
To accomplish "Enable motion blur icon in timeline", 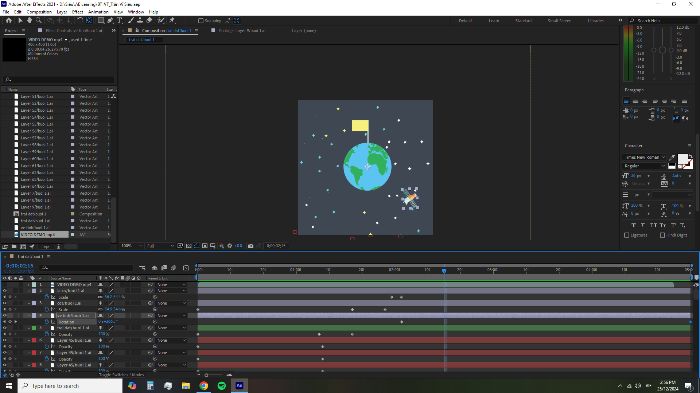I will point(173,268).
